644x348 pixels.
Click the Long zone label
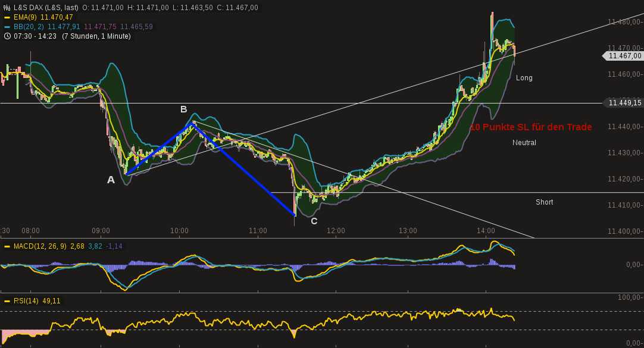pos(524,78)
